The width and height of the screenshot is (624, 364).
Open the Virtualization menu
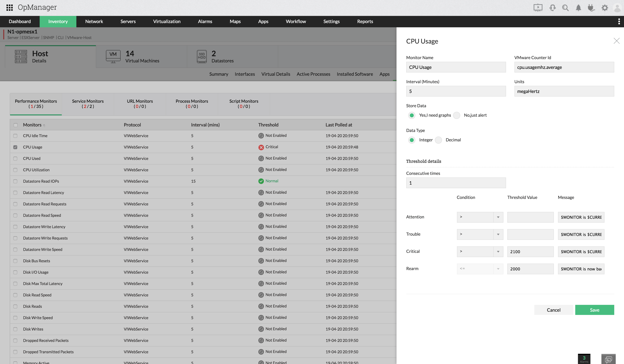[167, 22]
